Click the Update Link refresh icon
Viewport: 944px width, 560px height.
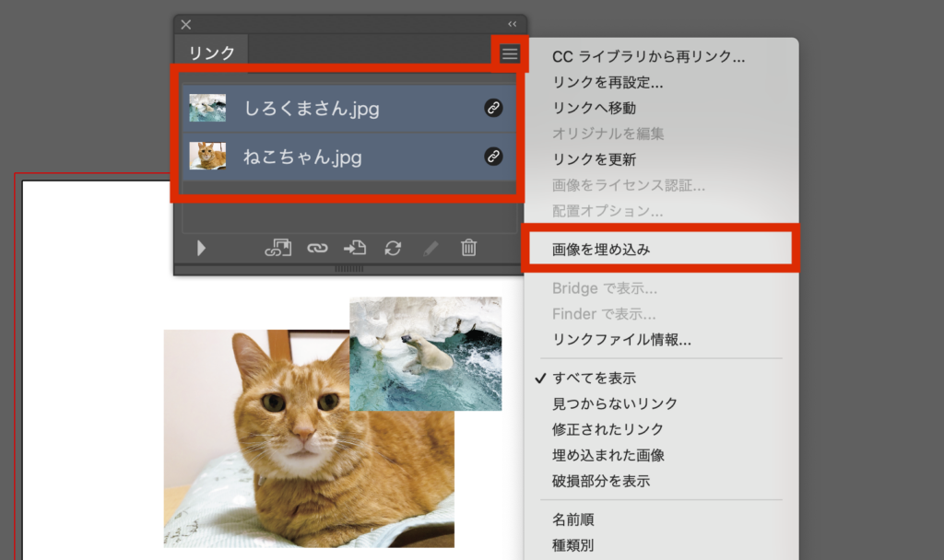pyautogui.click(x=393, y=248)
